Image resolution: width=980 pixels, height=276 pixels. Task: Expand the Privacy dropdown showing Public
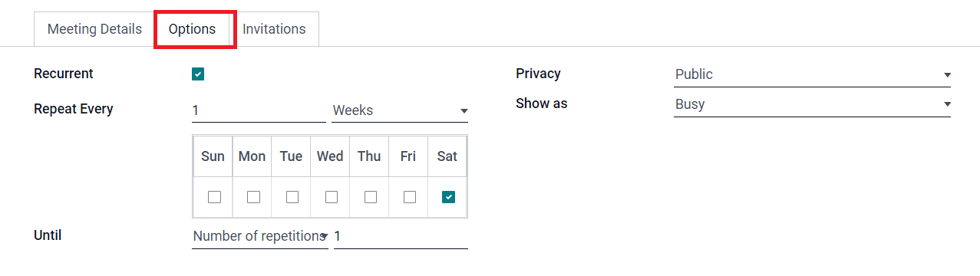[812, 74]
